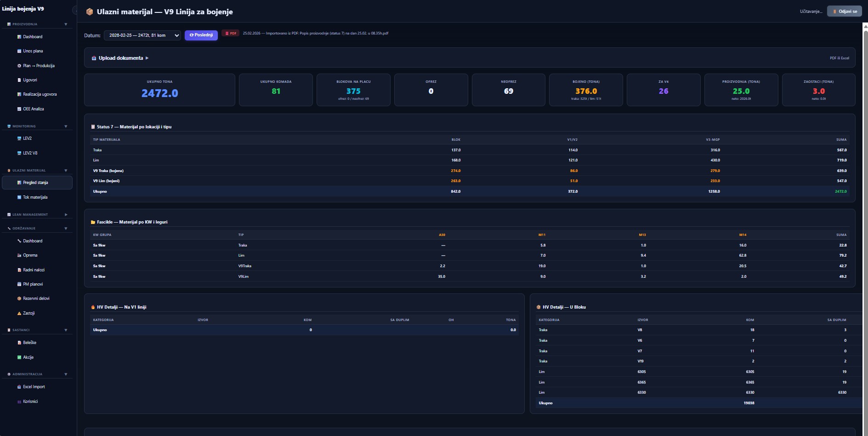Screen dimensions: 868x436
Task: Click the Radni nalozi icon
Action: 19,270
